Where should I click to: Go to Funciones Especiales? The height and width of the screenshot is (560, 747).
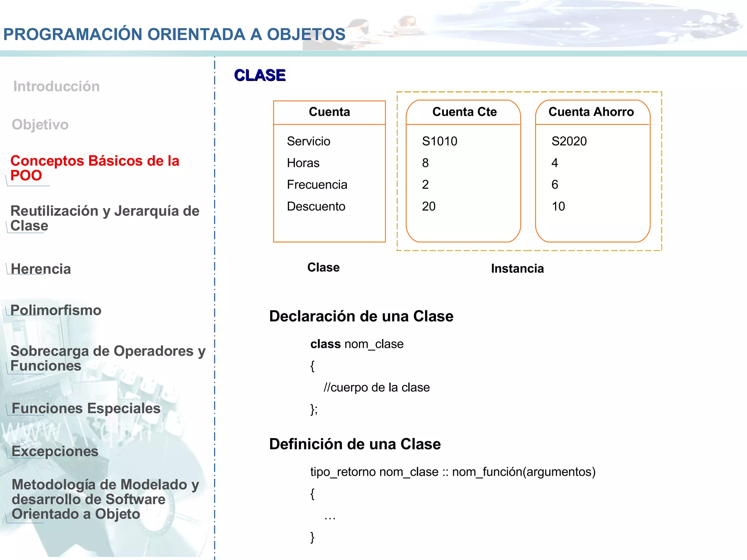point(86,408)
